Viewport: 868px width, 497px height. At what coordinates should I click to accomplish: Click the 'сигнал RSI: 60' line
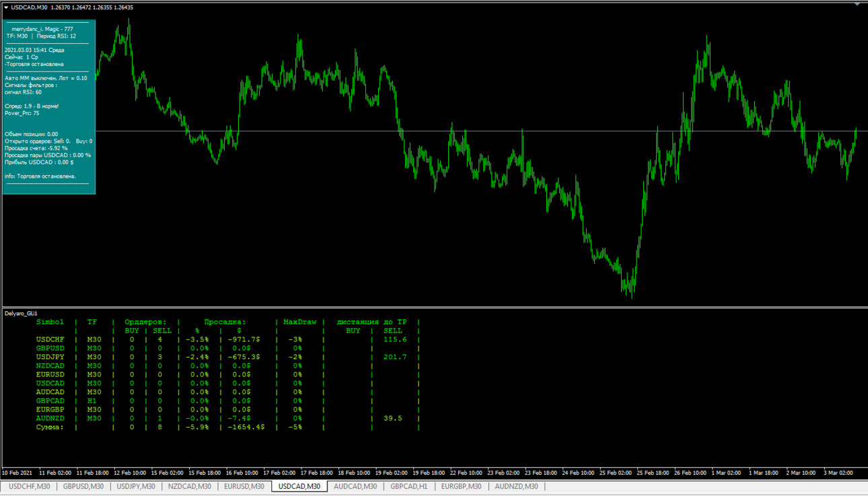click(23, 92)
